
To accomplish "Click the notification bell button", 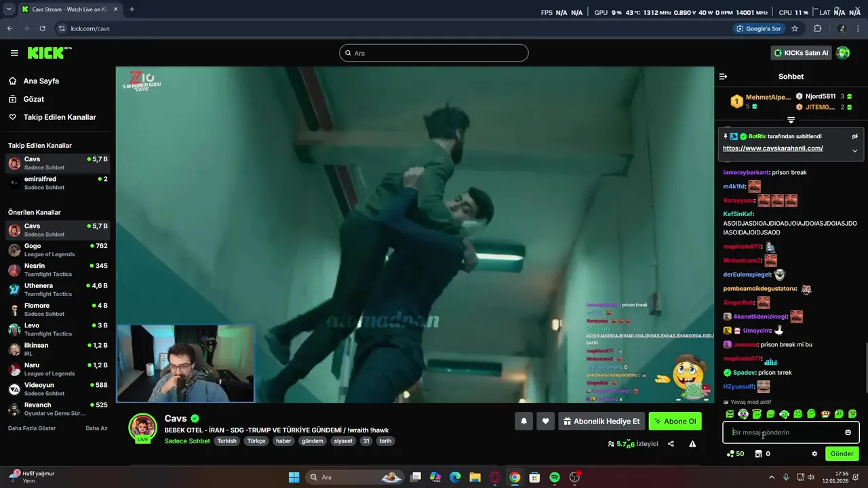I will coord(524,422).
